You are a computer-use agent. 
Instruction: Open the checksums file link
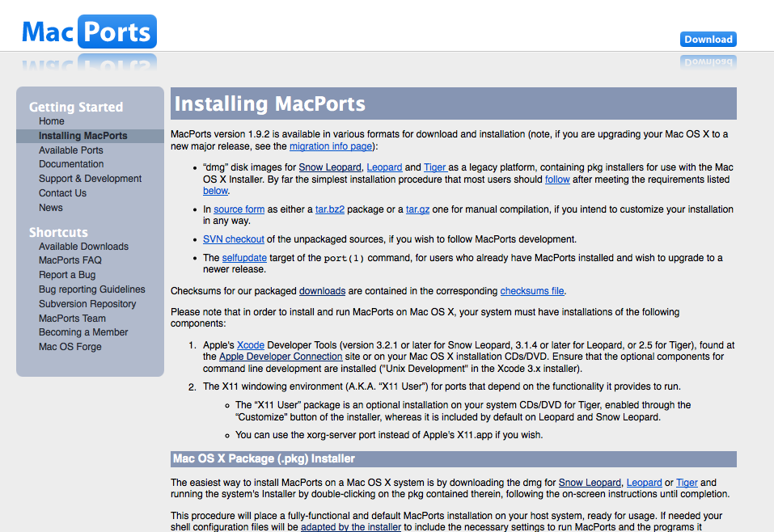tap(532, 291)
